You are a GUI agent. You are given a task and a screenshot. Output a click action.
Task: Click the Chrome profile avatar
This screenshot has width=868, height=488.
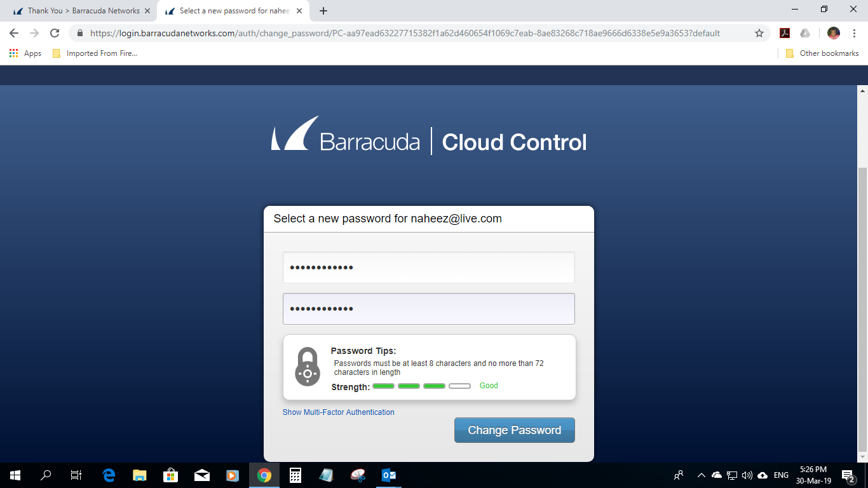coord(834,33)
